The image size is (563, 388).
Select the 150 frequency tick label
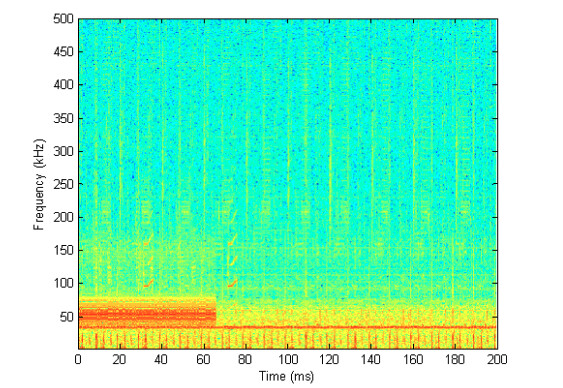(x=63, y=250)
